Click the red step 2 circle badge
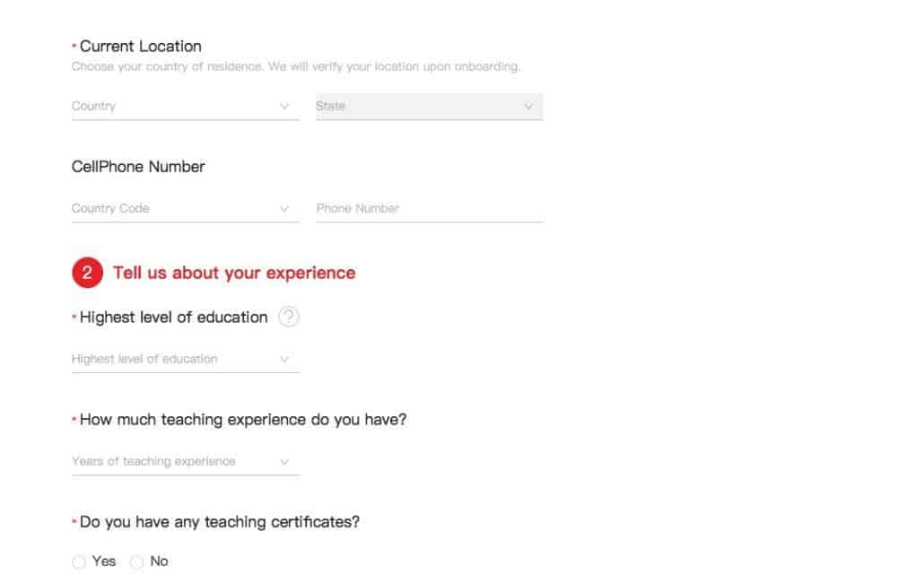The width and height of the screenshot is (924, 584). pyautogui.click(x=87, y=273)
